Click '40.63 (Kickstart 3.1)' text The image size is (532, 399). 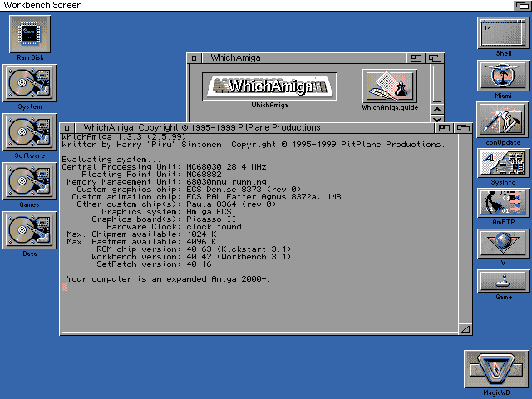(239, 249)
